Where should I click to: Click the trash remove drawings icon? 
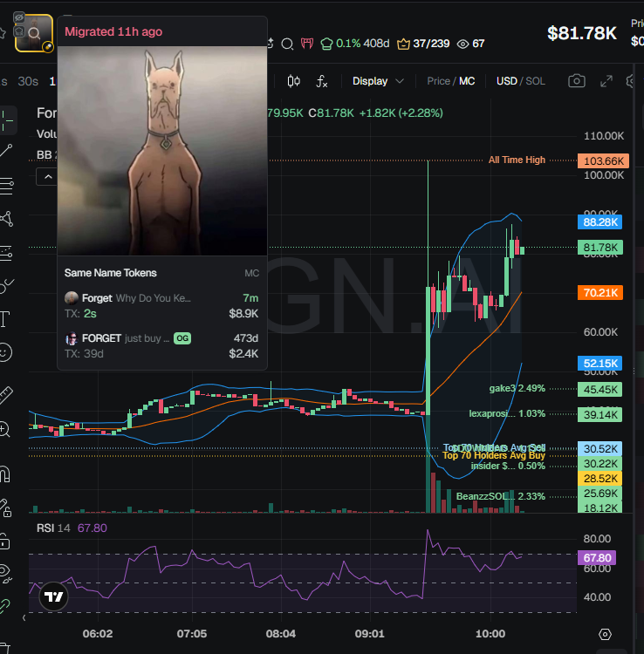tap(5, 648)
